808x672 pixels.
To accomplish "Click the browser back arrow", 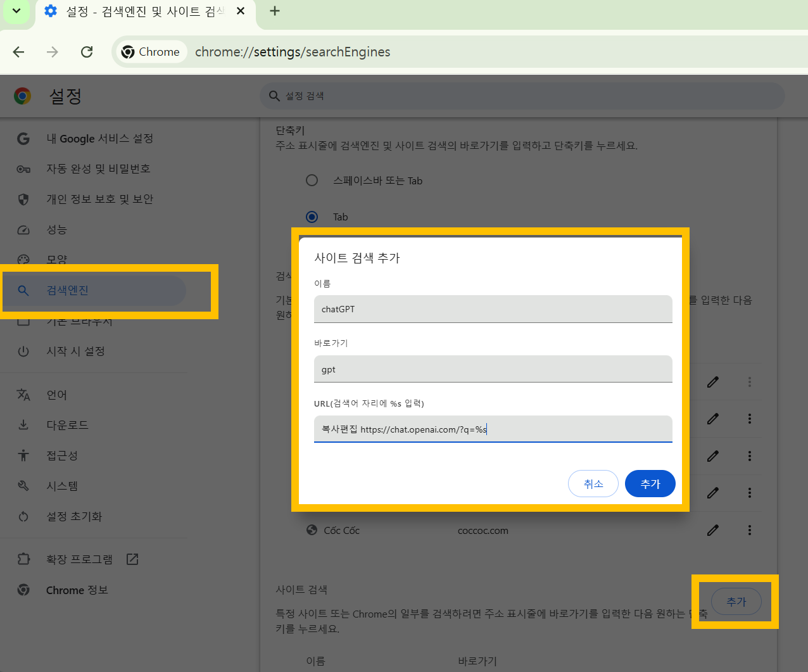I will [19, 52].
